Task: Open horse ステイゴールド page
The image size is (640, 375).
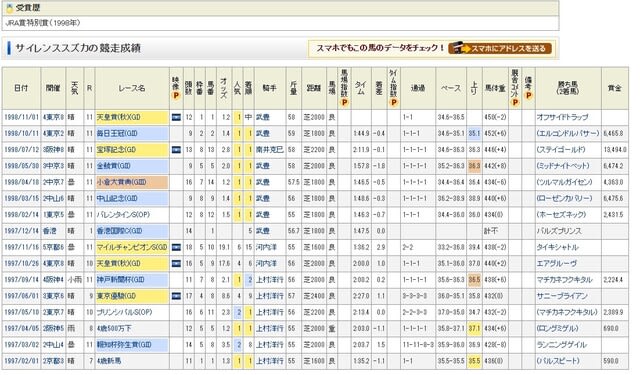Action: (560, 150)
